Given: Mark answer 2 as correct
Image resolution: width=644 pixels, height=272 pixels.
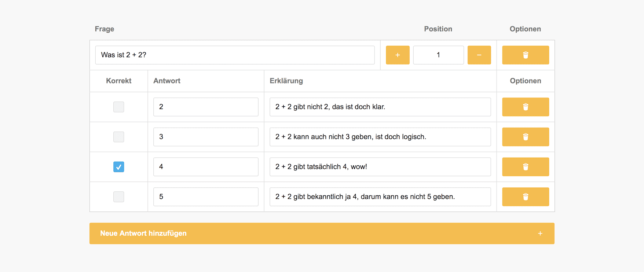Looking at the screenshot, I should click(118, 107).
